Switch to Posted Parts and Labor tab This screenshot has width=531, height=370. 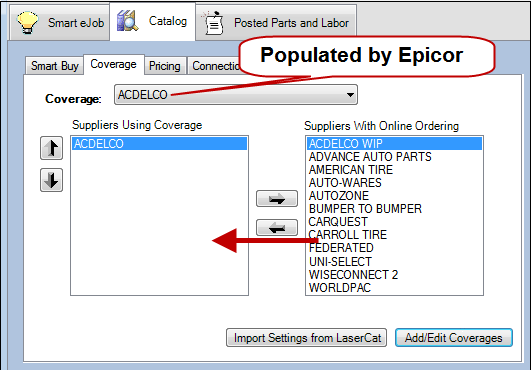[276, 22]
